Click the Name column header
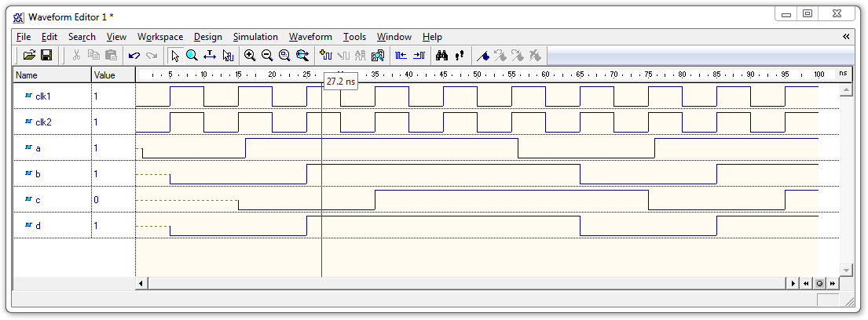 53,75
